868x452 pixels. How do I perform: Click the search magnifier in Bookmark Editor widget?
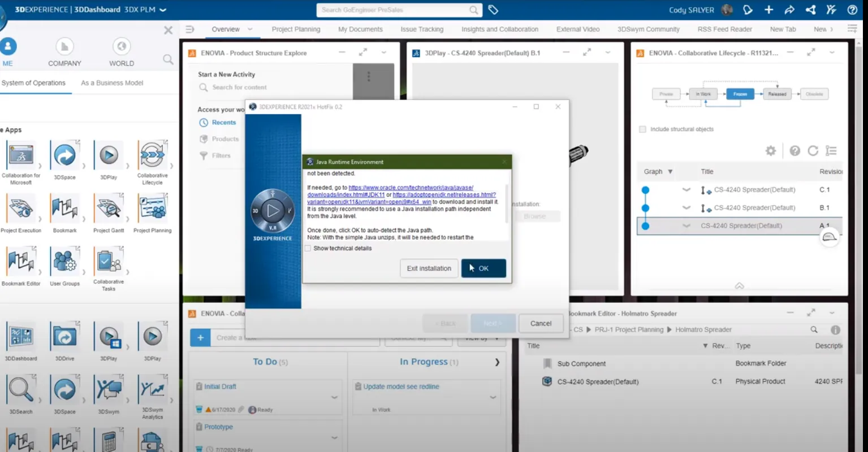point(814,329)
